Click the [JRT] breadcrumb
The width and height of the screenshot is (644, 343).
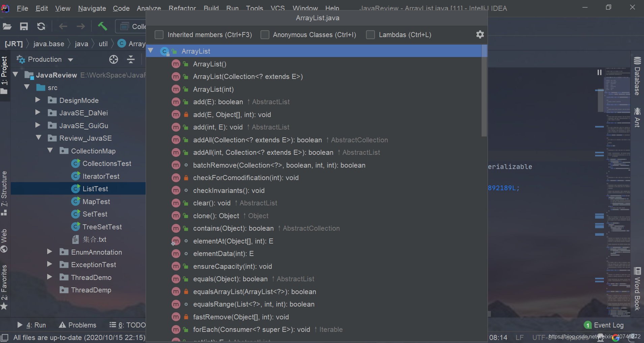tap(14, 44)
